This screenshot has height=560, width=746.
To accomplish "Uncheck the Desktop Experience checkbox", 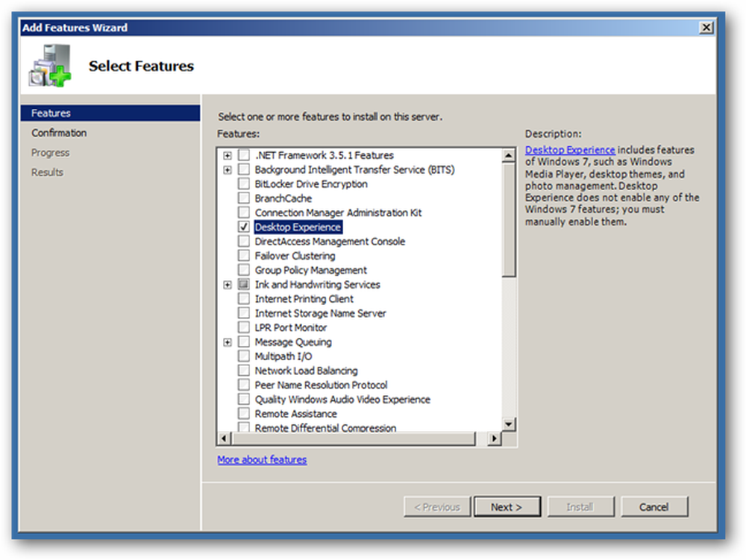I will [244, 227].
